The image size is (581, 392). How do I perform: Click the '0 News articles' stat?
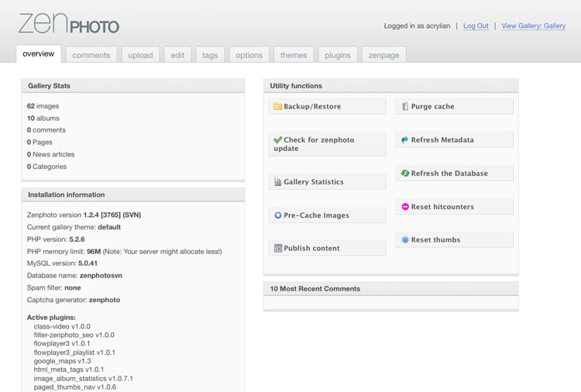pos(51,154)
